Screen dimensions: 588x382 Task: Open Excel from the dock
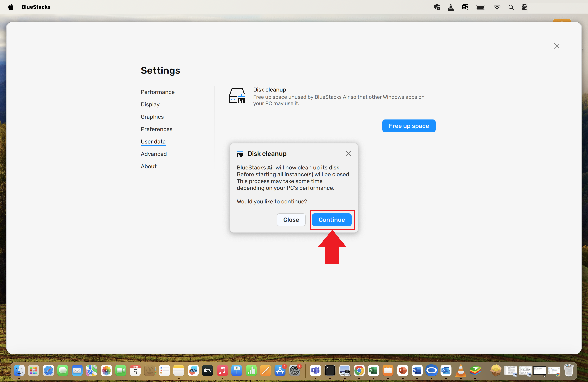tap(374, 370)
